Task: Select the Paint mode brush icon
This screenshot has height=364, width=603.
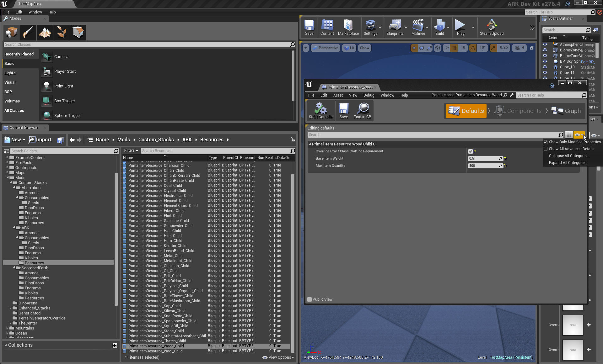Action: pyautogui.click(x=28, y=32)
